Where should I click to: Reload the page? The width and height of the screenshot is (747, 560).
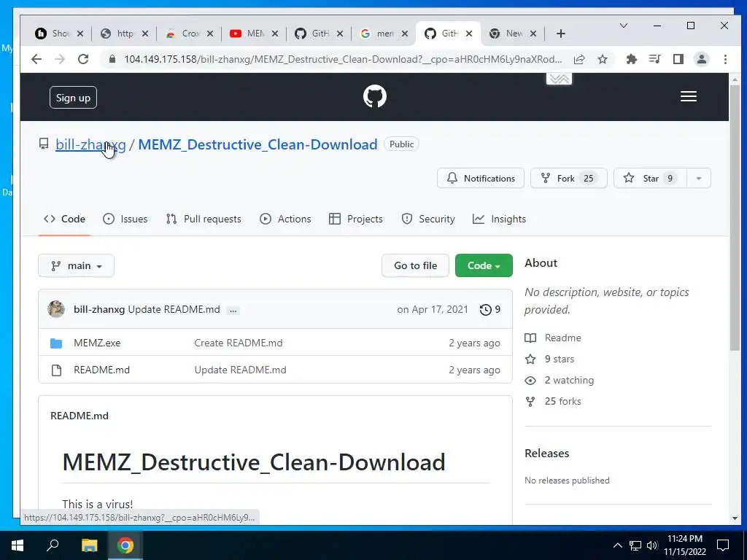[83, 59]
